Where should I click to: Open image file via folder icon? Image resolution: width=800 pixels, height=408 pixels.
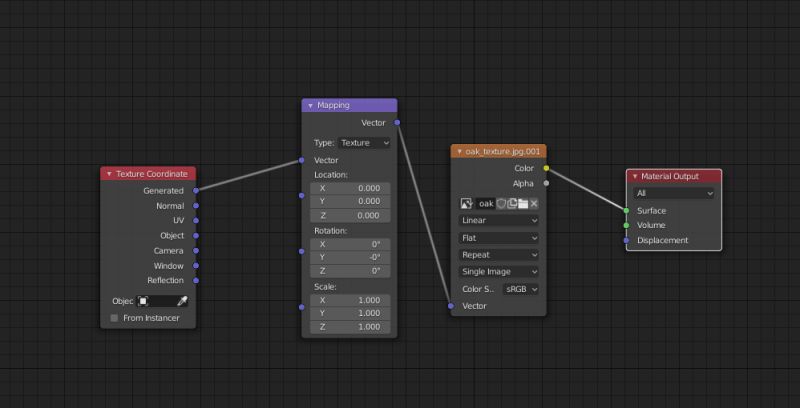[x=523, y=203]
